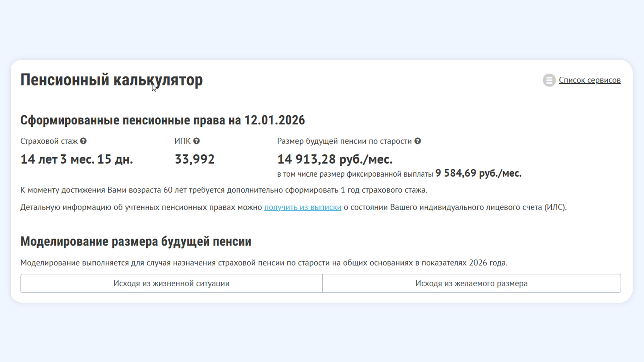The width and height of the screenshot is (644, 362).
Task: Click the 14 лет 3 мес. 15 дн. value
Action: tap(76, 159)
